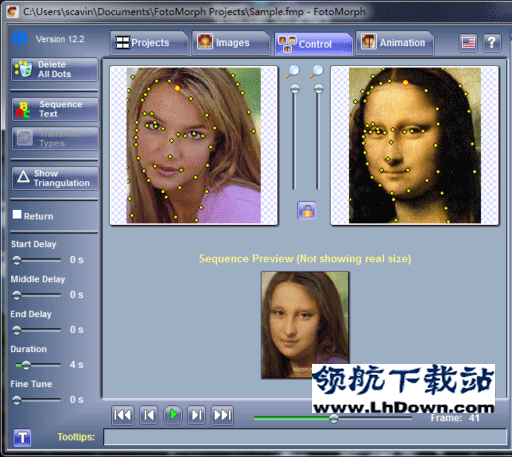Toggle the zoom lock padlock icon
512x457 pixels.
click(307, 211)
